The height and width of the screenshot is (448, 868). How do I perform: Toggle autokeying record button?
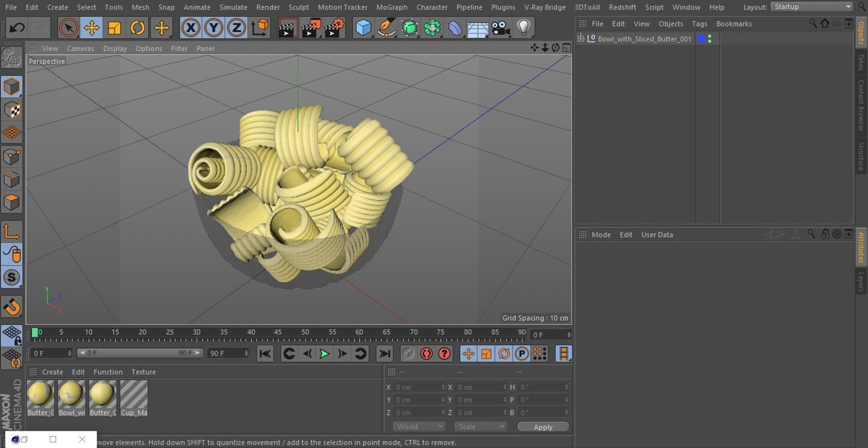426,354
